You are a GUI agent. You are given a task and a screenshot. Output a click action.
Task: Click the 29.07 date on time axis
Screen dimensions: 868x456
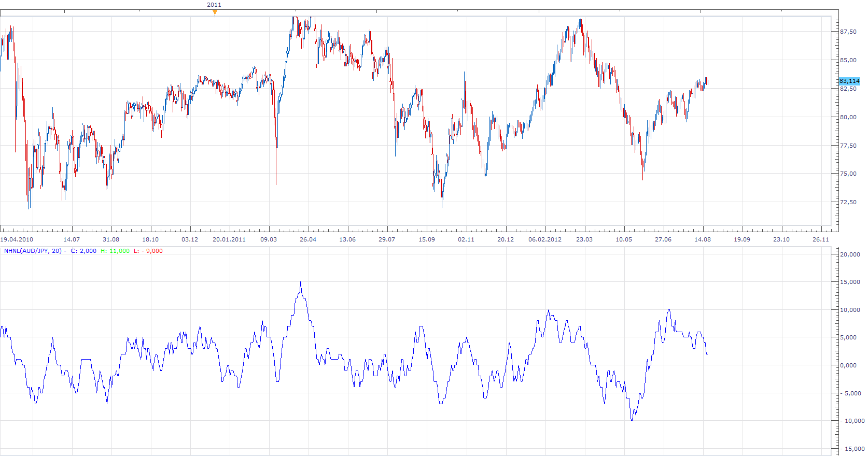[387, 239]
